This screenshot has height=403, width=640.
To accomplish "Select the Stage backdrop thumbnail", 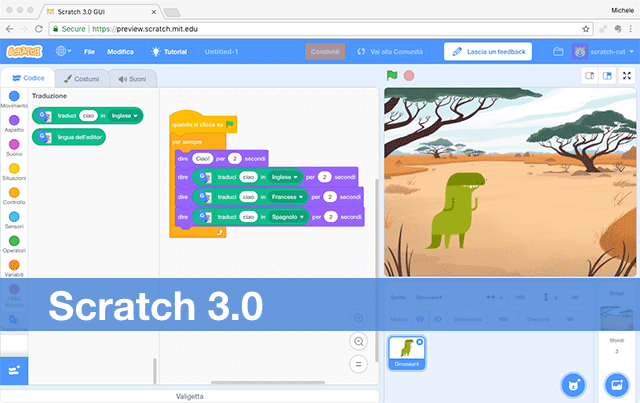I will (616, 318).
